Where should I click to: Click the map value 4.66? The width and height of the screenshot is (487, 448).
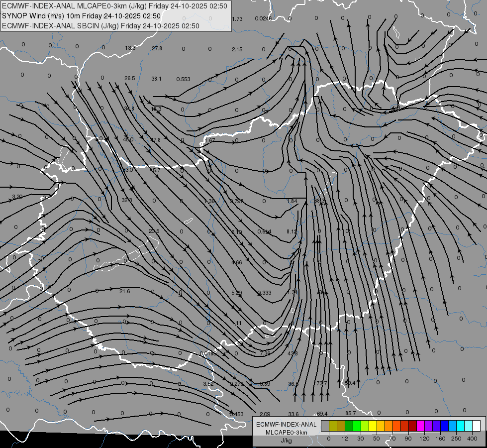point(237,262)
